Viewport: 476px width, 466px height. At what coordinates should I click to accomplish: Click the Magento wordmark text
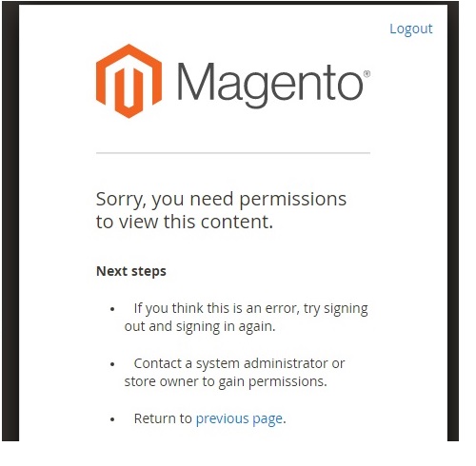coord(269,85)
